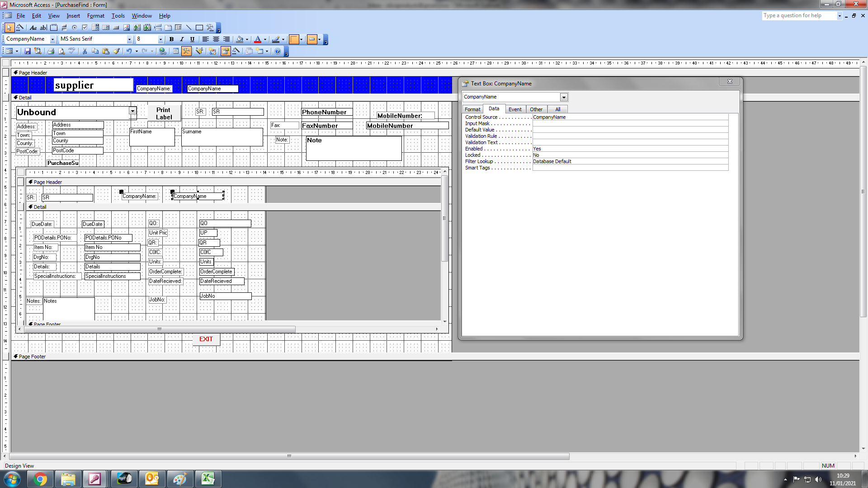Open the Tools menu

coord(118,16)
